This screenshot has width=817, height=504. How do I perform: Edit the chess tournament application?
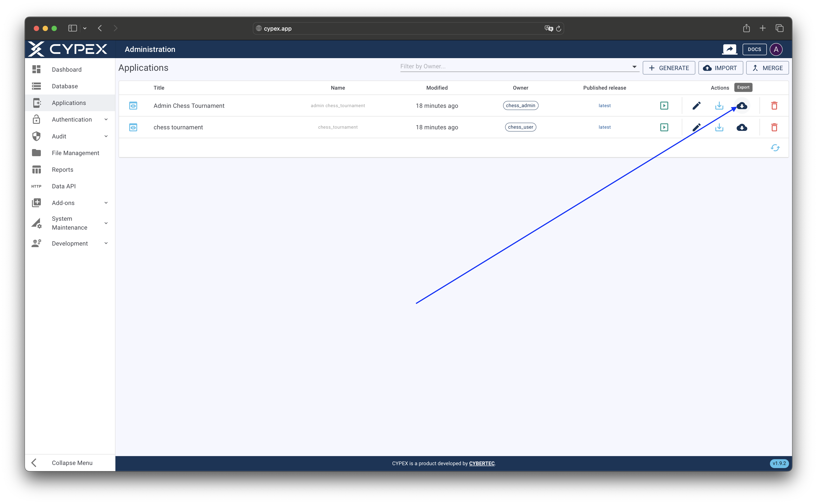point(697,127)
